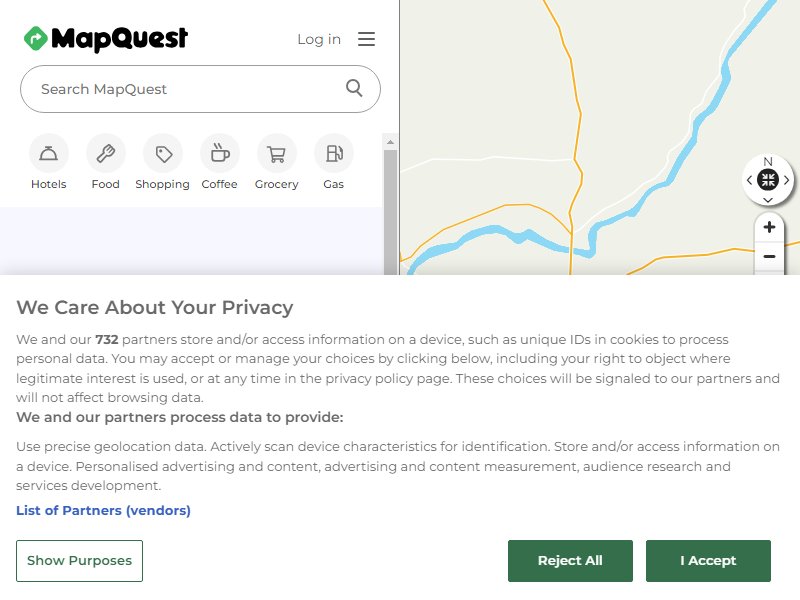Viewport: 800px width, 600px height.
Task: Click the MapQuest logo
Action: [x=106, y=39]
